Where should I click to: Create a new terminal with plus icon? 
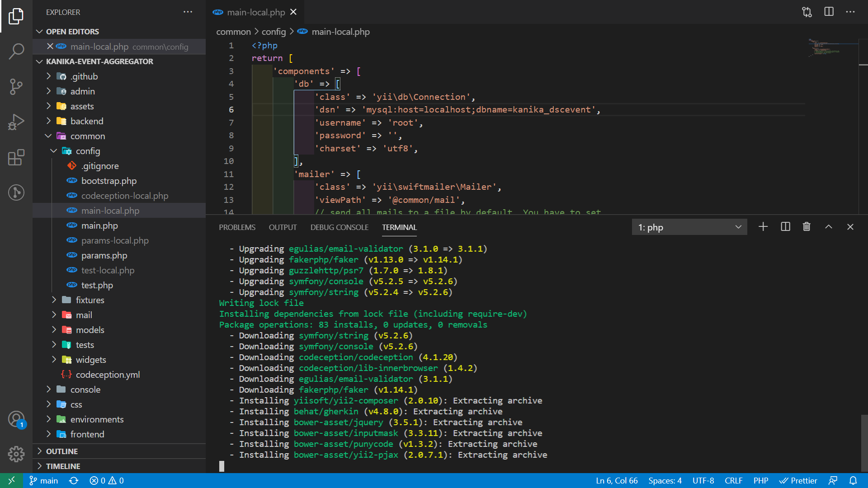click(763, 227)
